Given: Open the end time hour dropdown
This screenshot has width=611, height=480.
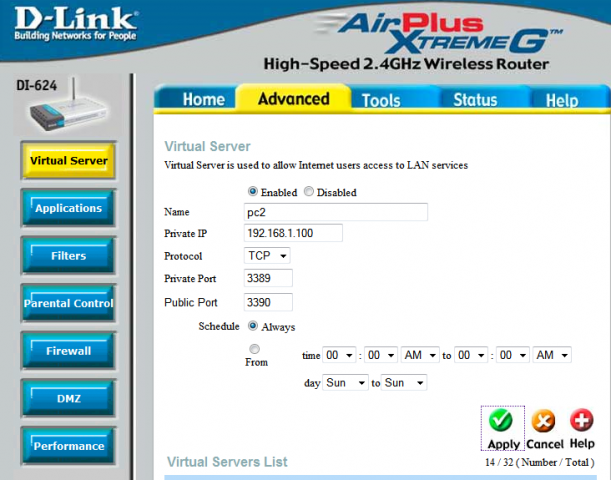Looking at the screenshot, I should [x=471, y=355].
